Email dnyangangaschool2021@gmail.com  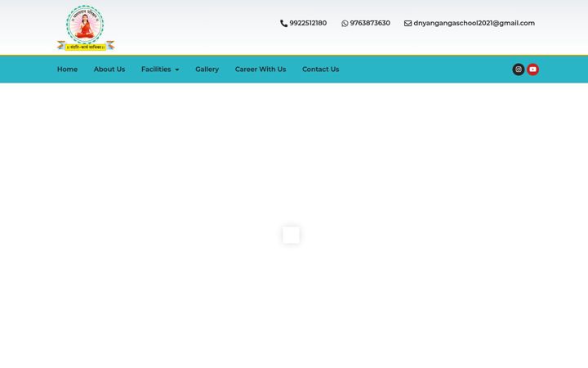coord(474,23)
